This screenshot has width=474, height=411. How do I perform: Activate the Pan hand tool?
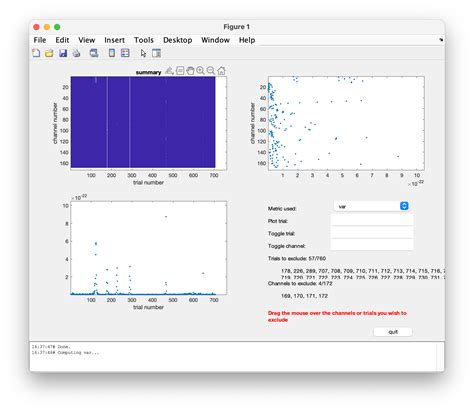(190, 70)
